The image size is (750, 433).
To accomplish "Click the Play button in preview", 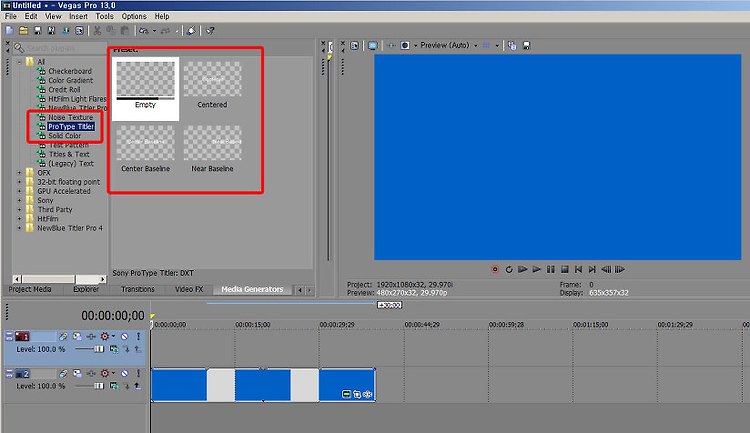I will click(x=537, y=269).
